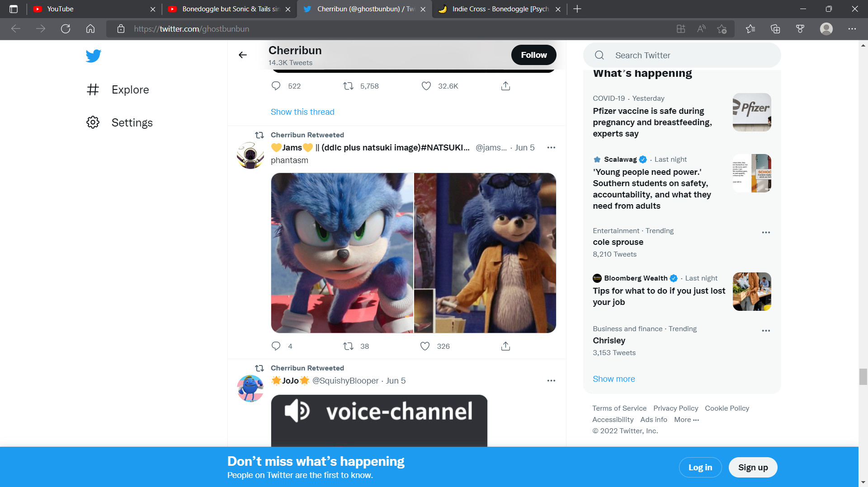Retweet the tweet with 5,758 retweets
Image resolution: width=868 pixels, height=487 pixels.
point(348,86)
